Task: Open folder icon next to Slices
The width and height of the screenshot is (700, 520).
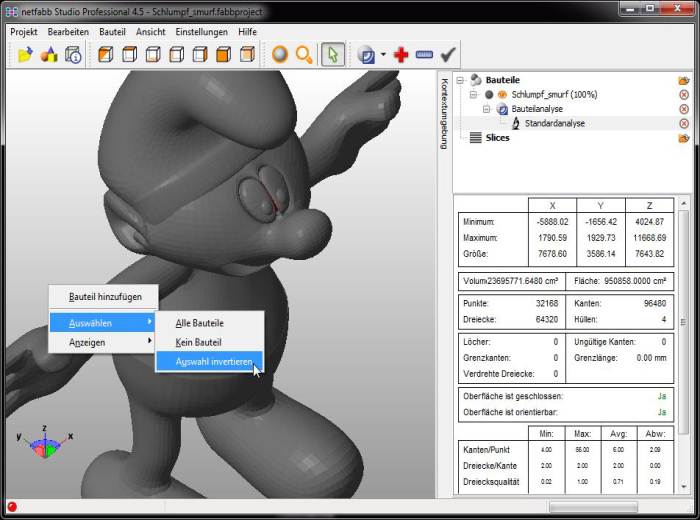Action: [684, 138]
